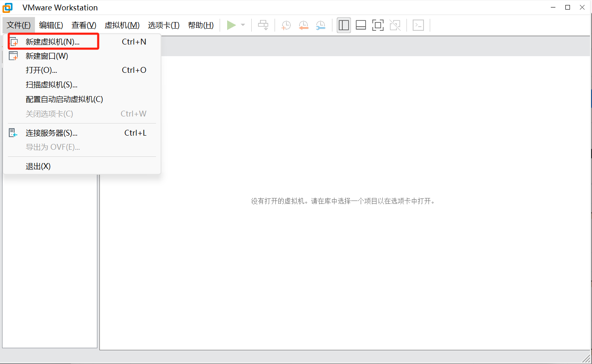
Task: Select 扫描虚拟机(S)... menu entry
Action: click(82, 84)
